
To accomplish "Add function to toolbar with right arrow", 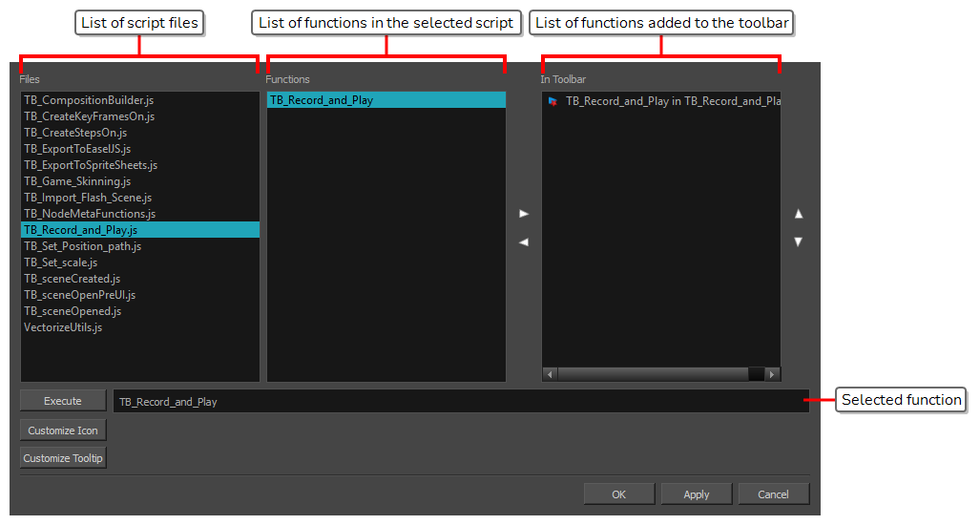I will [524, 214].
